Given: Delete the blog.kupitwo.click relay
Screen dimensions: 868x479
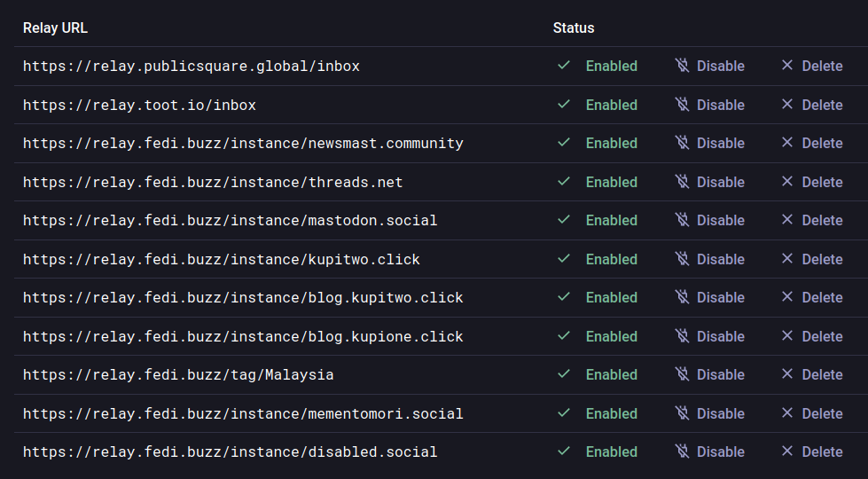Looking at the screenshot, I should click(812, 297).
